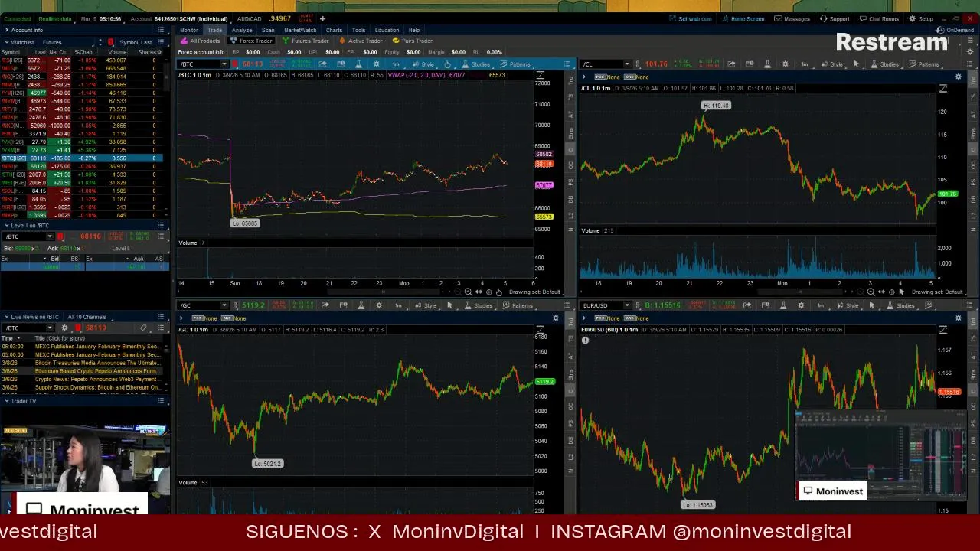Open Studies on the /CL chart
Viewport: 980px width, 551px height.
tap(884, 64)
